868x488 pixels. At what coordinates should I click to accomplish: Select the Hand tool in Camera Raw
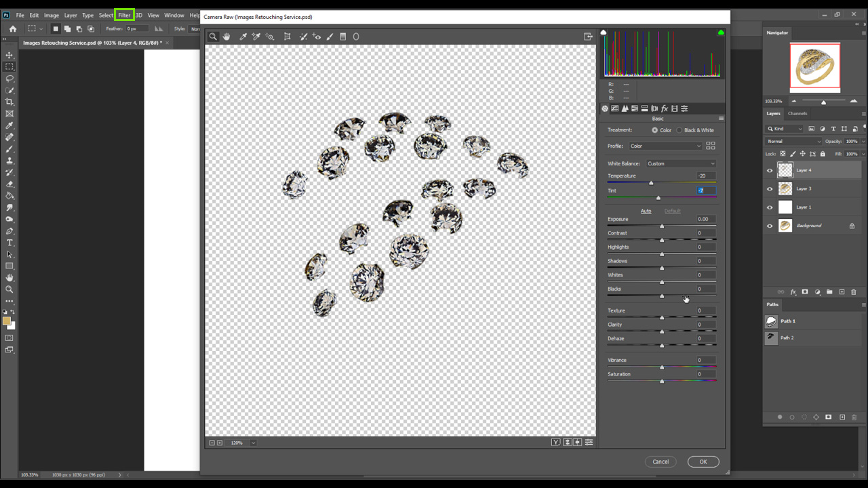pyautogui.click(x=226, y=36)
